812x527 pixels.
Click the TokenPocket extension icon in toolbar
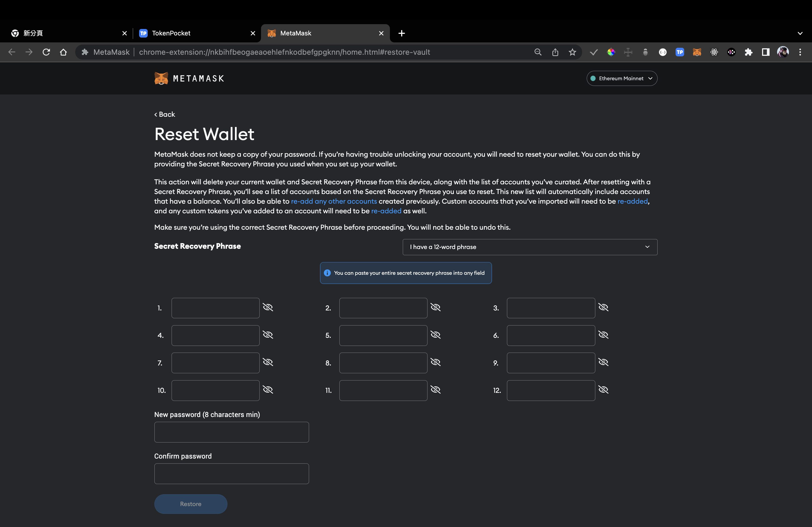click(x=680, y=52)
